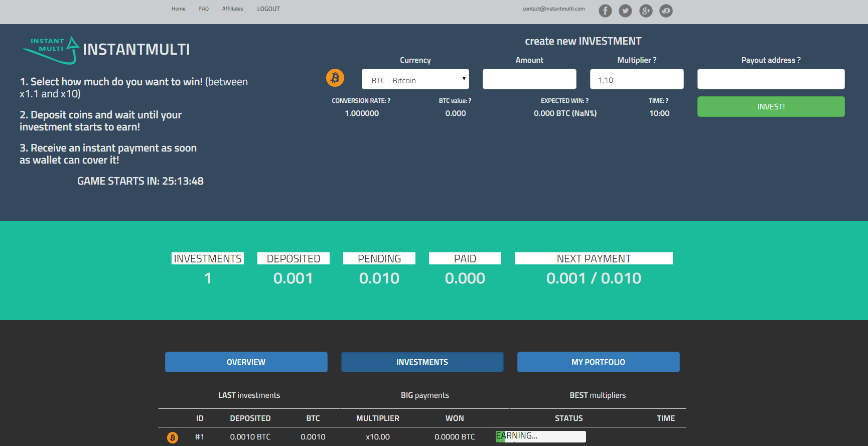This screenshot has width=868, height=446.
Task: Click the MULTIPLIER column header
Action: click(378, 418)
